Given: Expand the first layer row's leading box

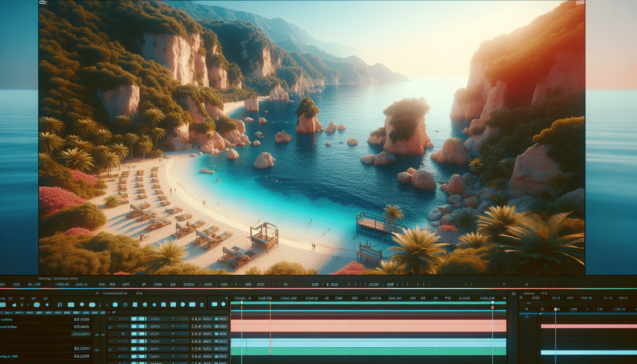Looking at the screenshot, I should (110, 319).
